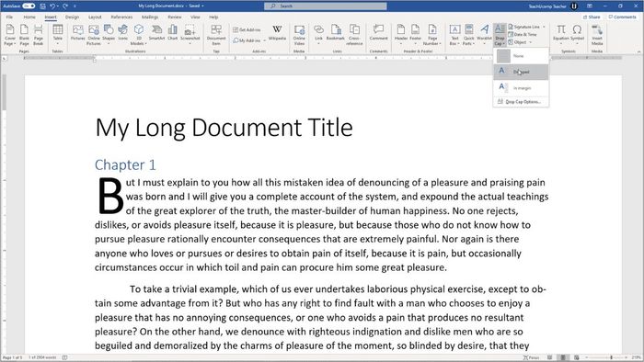This screenshot has width=644, height=362.
Task: Click the Document Item button
Action: [x=216, y=34]
